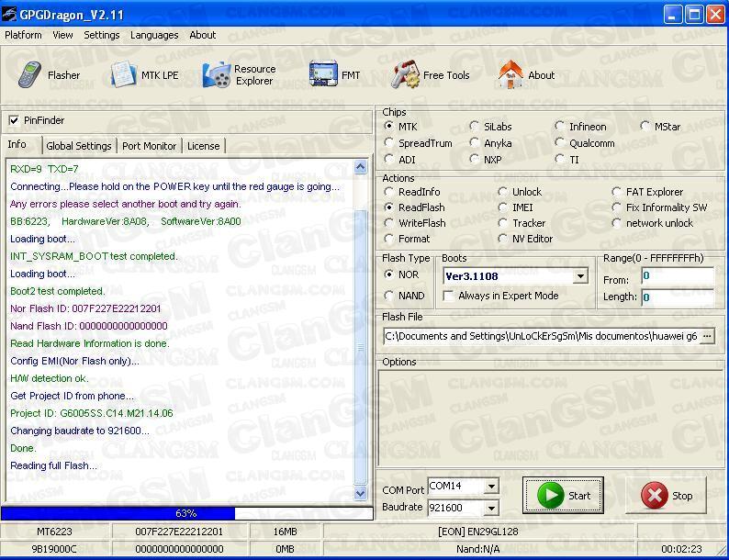Click the red Stop button
729x560 pixels.
[667, 496]
